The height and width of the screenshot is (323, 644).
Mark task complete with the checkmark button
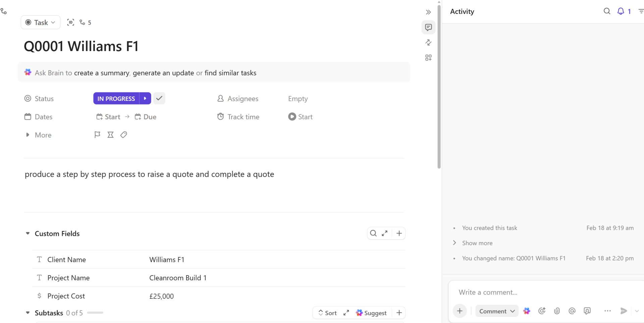click(159, 98)
